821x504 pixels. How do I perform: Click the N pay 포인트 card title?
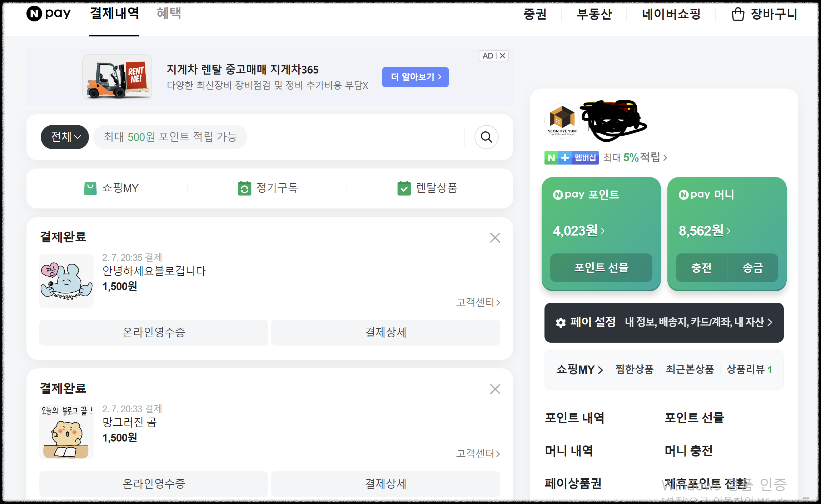click(x=586, y=195)
